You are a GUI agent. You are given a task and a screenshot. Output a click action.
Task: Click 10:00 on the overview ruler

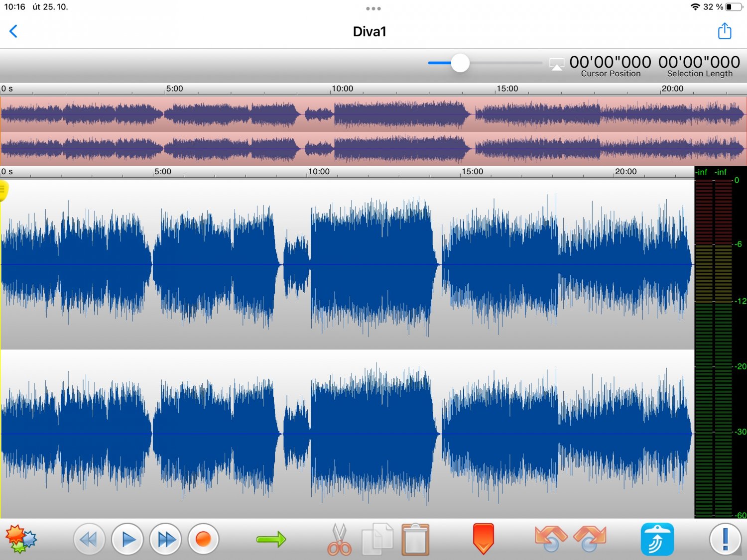click(342, 89)
